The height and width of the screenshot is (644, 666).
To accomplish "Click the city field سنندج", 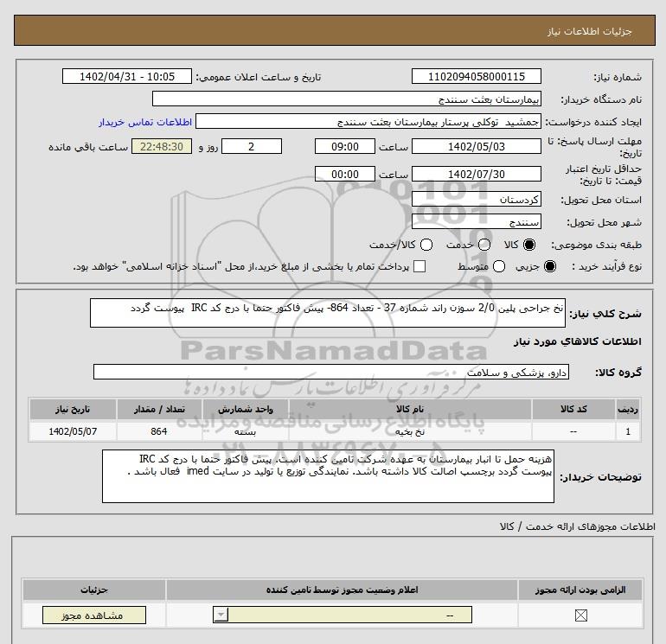I will pos(476,221).
